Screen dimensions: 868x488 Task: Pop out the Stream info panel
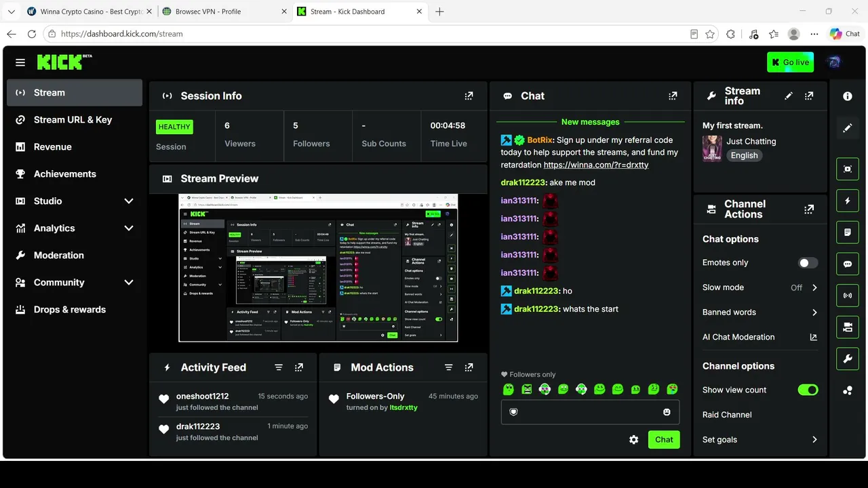(809, 96)
